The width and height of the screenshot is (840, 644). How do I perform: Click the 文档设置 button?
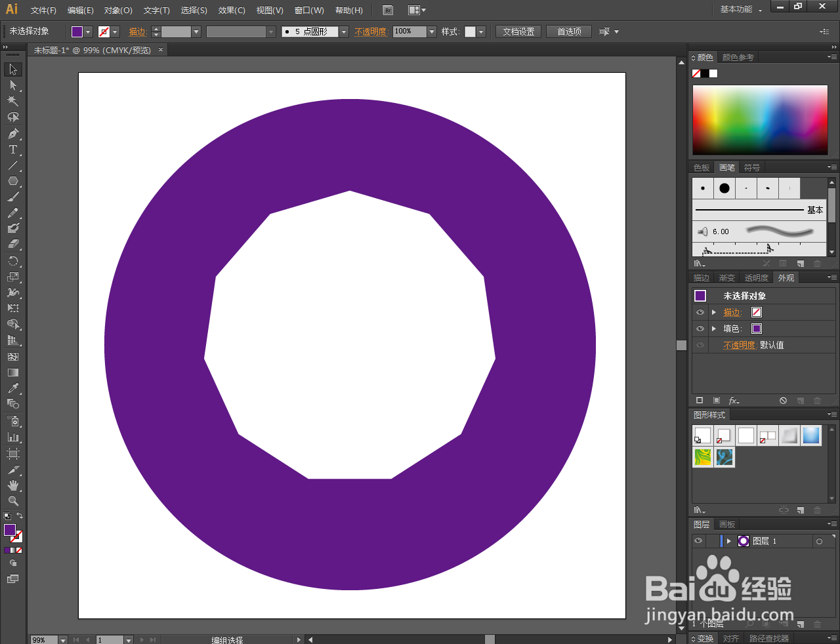518,31
